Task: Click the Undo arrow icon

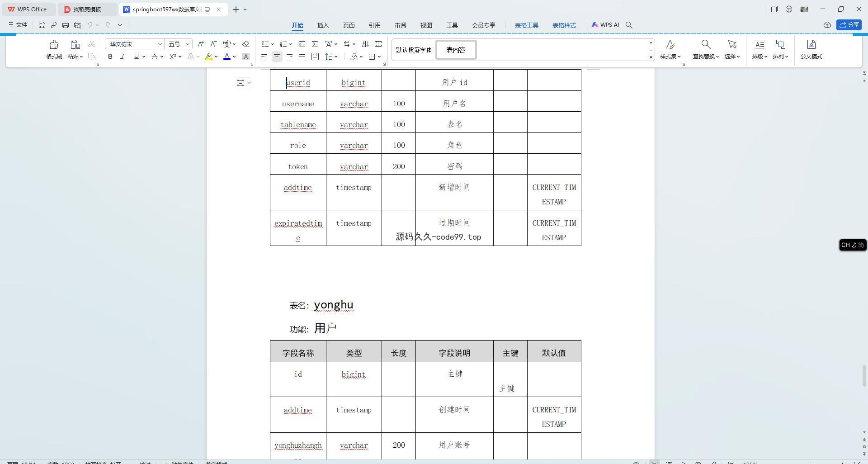Action: coord(90,25)
